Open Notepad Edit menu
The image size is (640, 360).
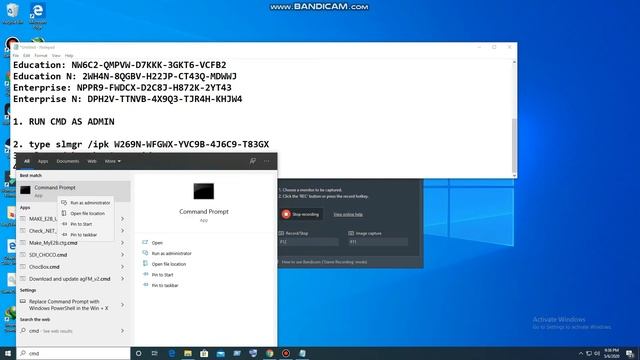point(27,56)
